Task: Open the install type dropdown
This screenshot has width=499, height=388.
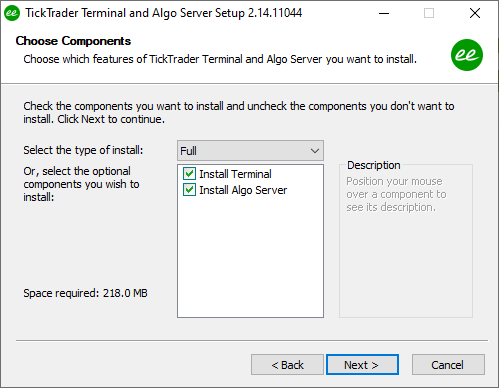Action: point(250,151)
